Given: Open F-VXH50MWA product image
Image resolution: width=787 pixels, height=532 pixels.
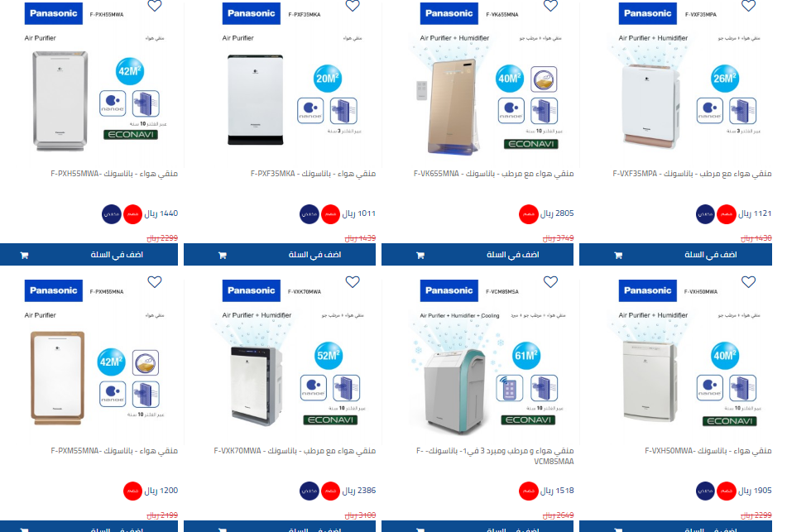Looking at the screenshot, I should pos(689,361).
